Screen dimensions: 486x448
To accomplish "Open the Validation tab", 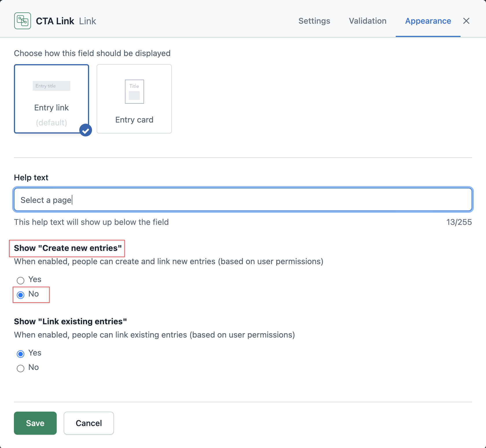I will (367, 21).
